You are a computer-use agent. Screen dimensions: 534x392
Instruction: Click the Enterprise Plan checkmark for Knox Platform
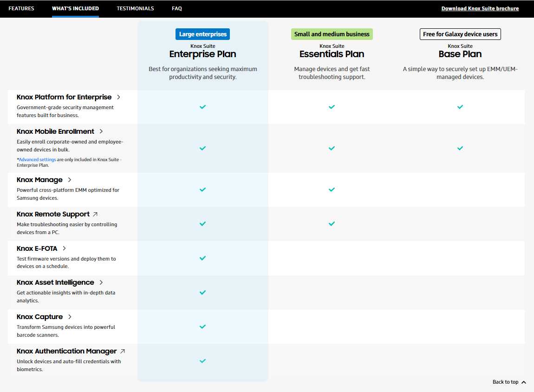pos(202,107)
